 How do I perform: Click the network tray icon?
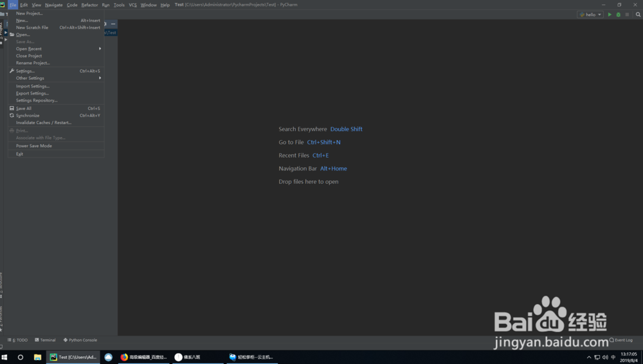[597, 357]
